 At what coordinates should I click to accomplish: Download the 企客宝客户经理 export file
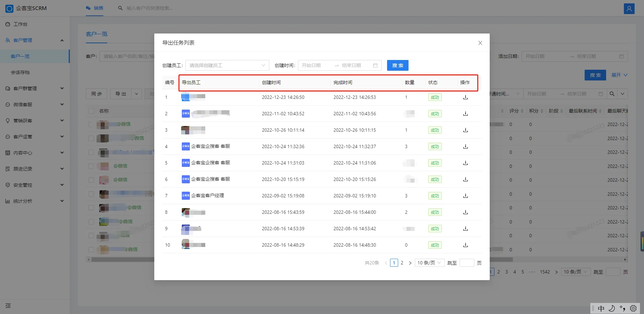coord(465,196)
